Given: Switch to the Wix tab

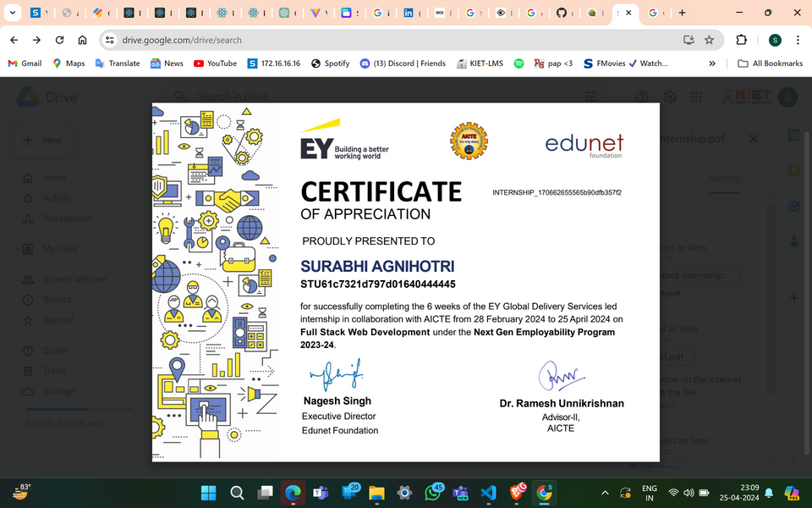Looking at the screenshot, I should coord(440,13).
